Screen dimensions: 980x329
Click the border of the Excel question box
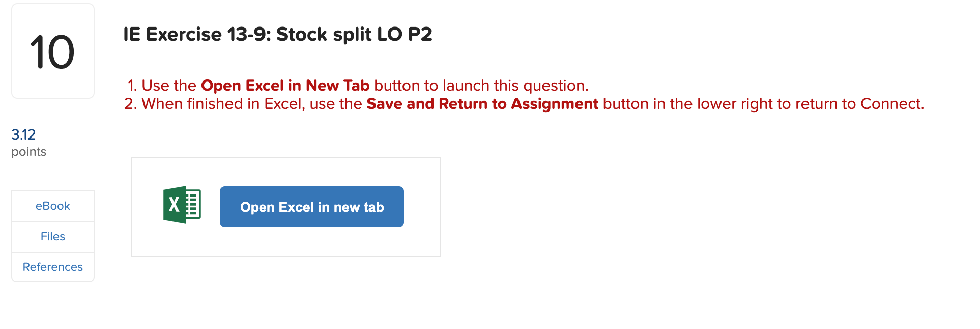[286, 158]
